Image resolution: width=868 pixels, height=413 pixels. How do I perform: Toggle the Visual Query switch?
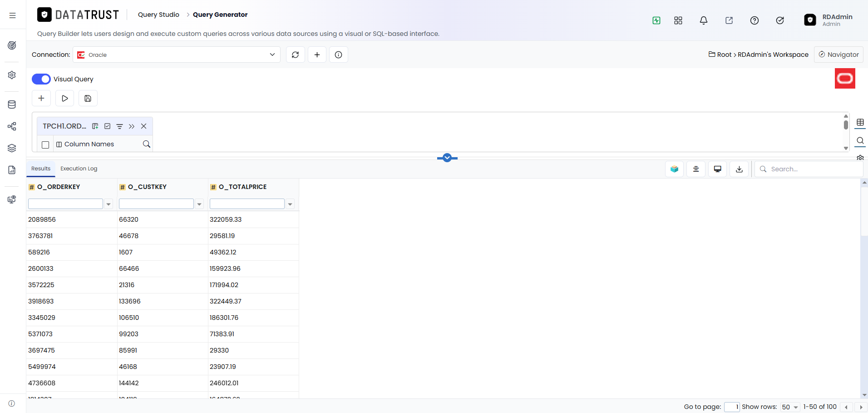[41, 79]
